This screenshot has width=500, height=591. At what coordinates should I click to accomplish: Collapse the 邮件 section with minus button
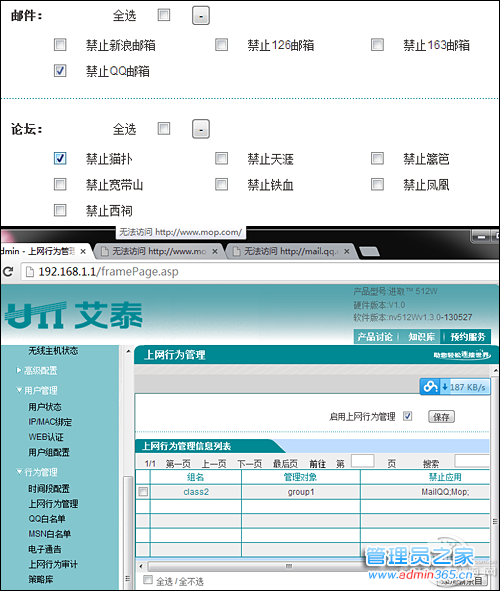tap(201, 16)
